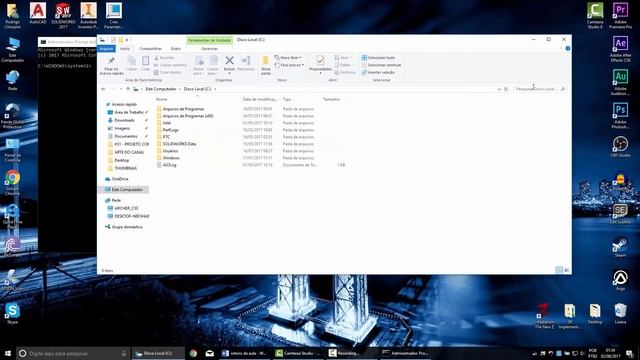This screenshot has width=640, height=360.
Task: Switch to details view toggle in status bar
Action: [x=559, y=270]
